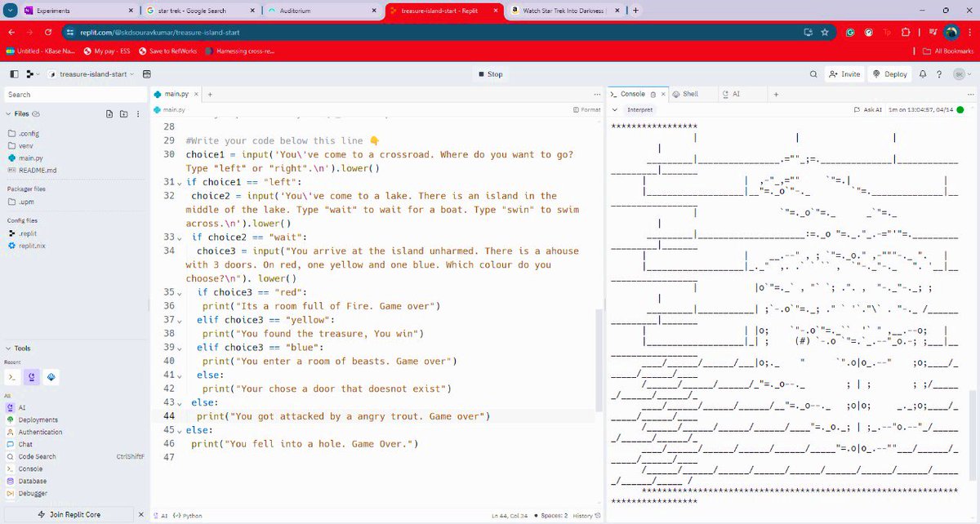This screenshot has width=980, height=524.
Task: Open recent Console tool icon
Action: pos(14,377)
